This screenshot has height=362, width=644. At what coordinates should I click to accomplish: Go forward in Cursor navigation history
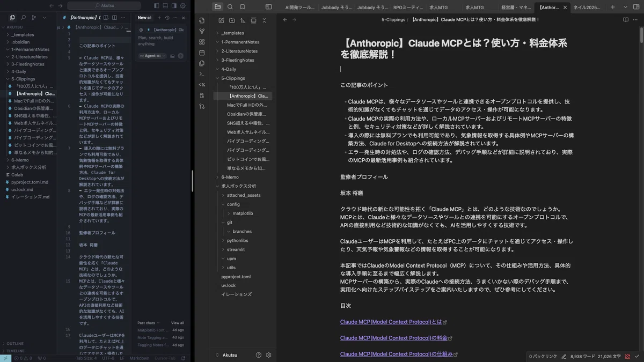coord(61,6)
